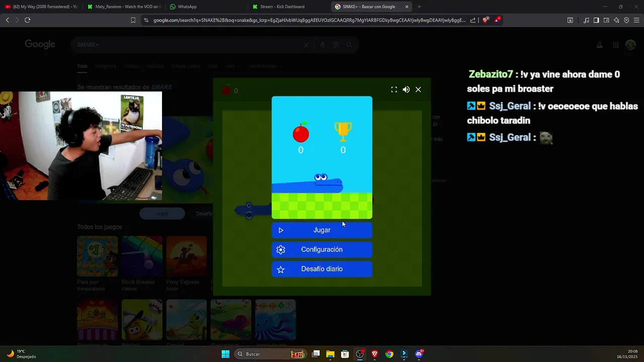The width and height of the screenshot is (644, 362).
Task: Open the Pani pani game thumbnail
Action: click(97, 256)
